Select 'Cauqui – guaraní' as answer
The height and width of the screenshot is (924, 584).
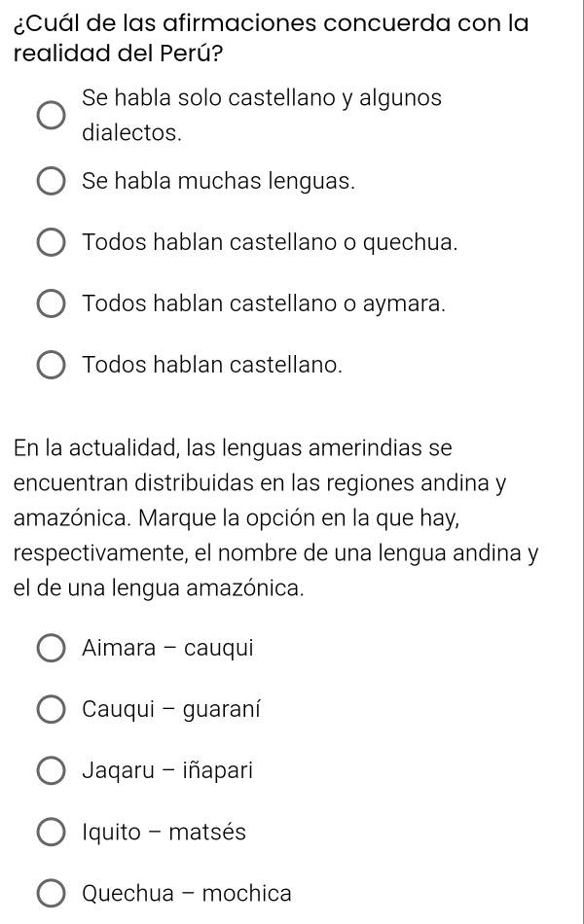pyautogui.click(x=52, y=709)
